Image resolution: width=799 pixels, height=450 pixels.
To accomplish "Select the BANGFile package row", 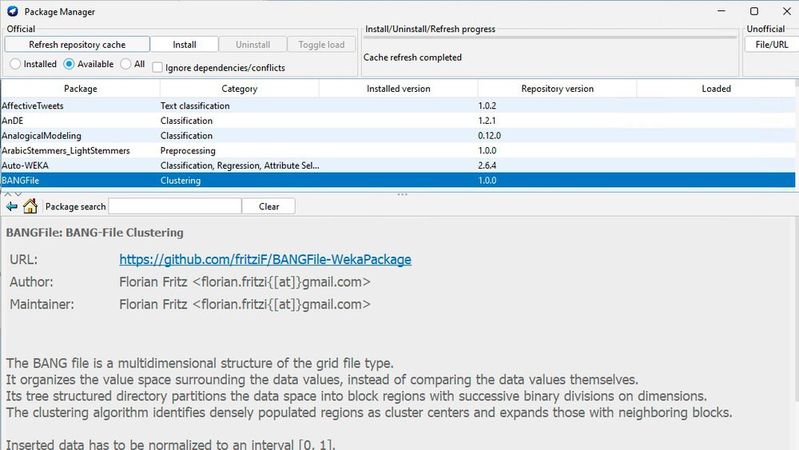I will [x=398, y=180].
